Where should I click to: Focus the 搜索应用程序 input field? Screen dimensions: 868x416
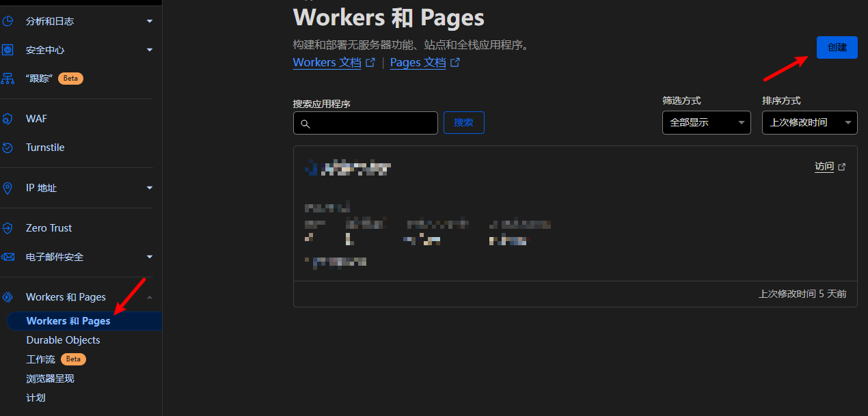tap(366, 123)
